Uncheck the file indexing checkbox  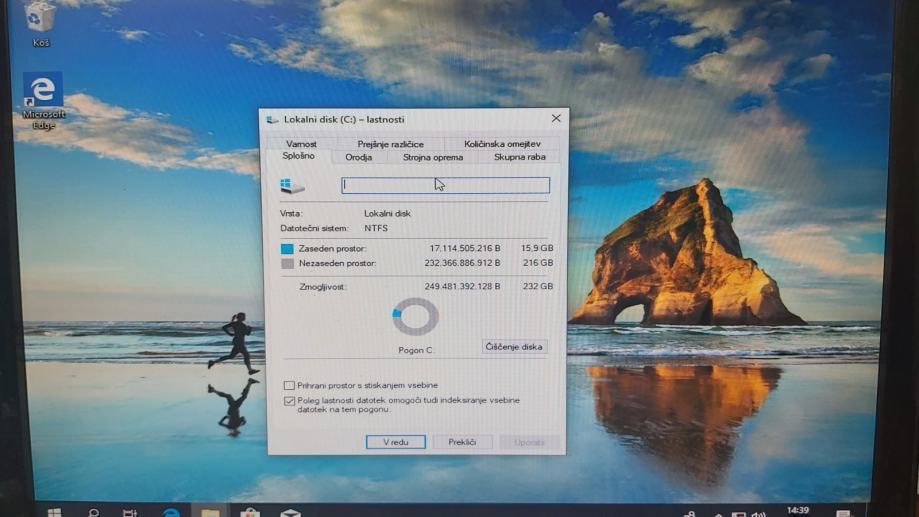tap(289, 401)
